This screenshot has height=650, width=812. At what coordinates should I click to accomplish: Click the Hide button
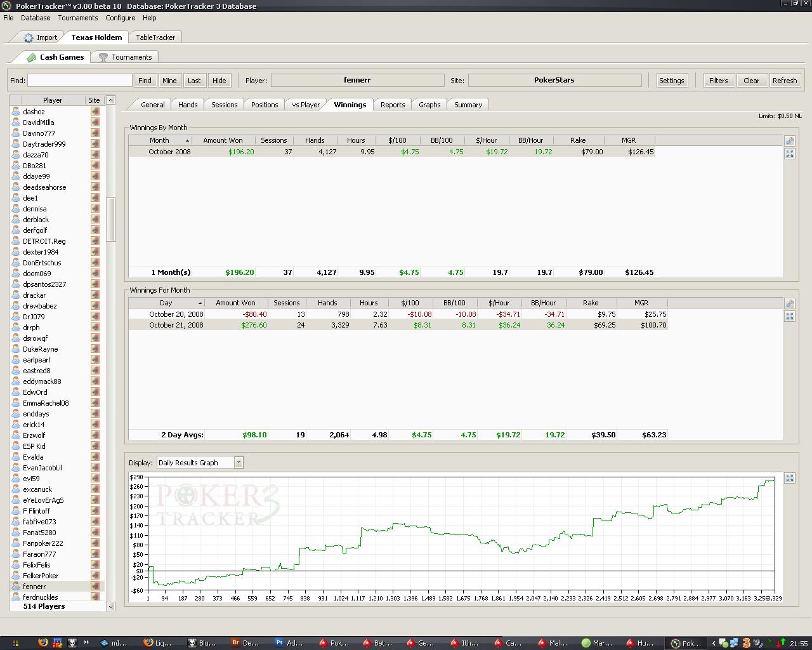(x=219, y=81)
